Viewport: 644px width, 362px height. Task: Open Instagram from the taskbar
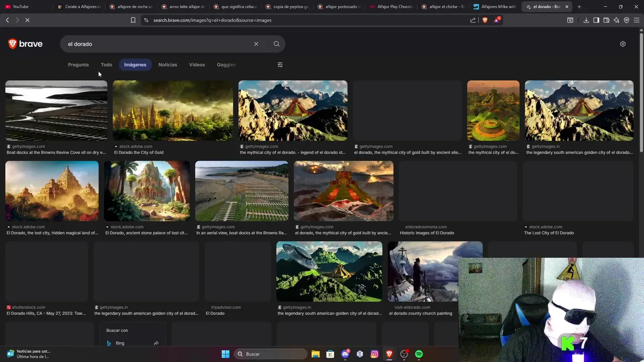(374, 354)
